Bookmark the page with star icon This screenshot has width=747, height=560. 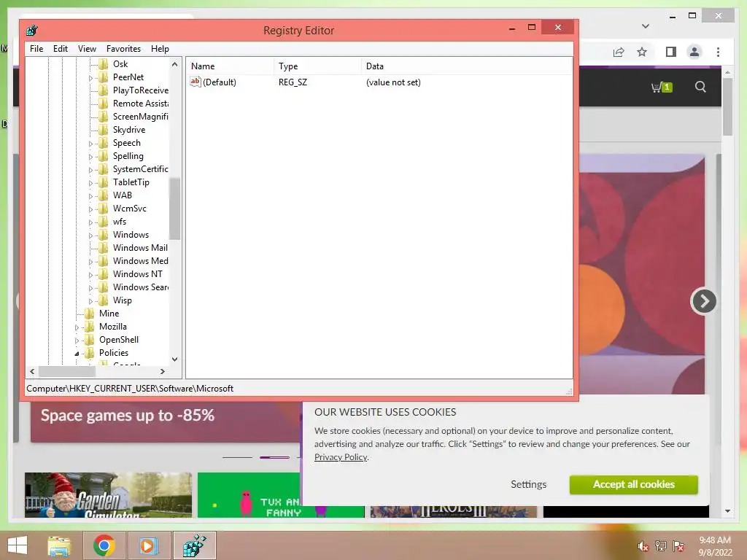pyautogui.click(x=642, y=52)
